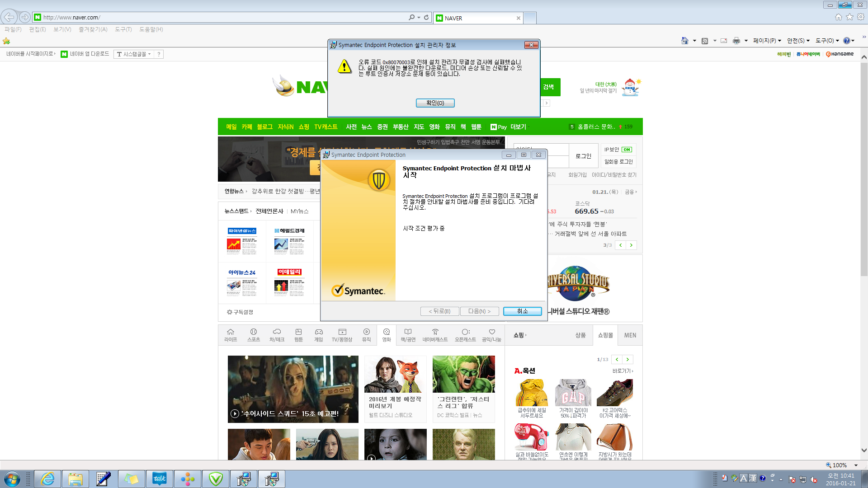Viewport: 868px width, 488px height.
Task: Open browser settings gear icon
Action: (x=861, y=17)
